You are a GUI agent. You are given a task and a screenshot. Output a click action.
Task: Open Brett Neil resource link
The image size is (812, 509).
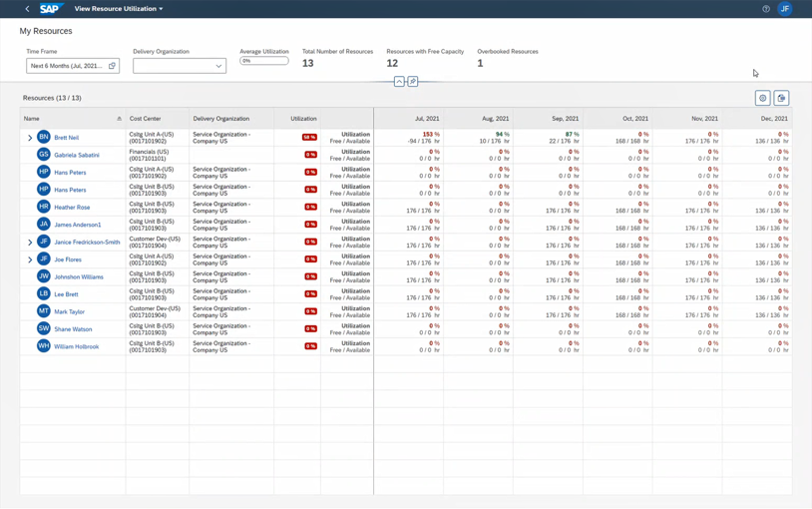point(66,138)
